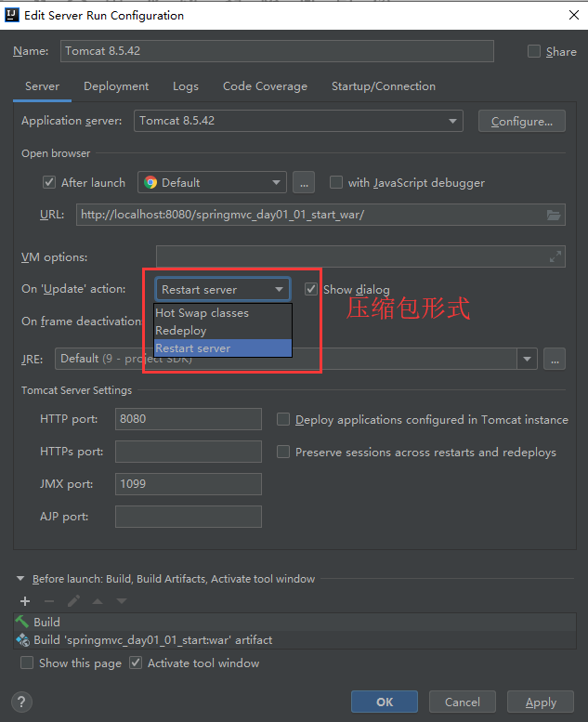Click the empty HTTPs port field
588x722 pixels.
189,452
